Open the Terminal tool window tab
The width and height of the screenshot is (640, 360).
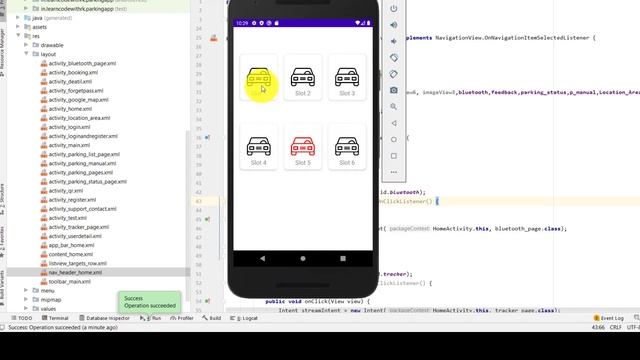click(x=55, y=318)
